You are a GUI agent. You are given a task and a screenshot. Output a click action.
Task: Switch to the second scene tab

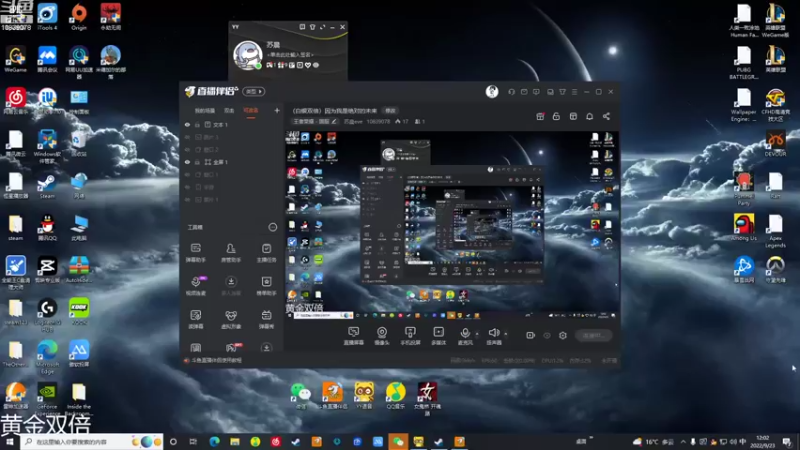(229, 110)
